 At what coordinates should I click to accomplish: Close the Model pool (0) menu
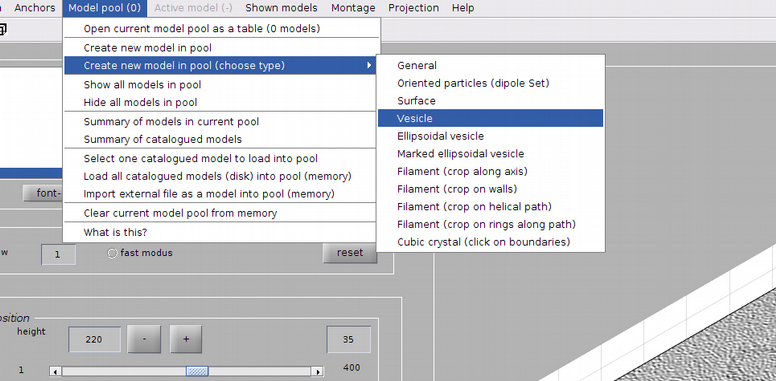point(104,8)
